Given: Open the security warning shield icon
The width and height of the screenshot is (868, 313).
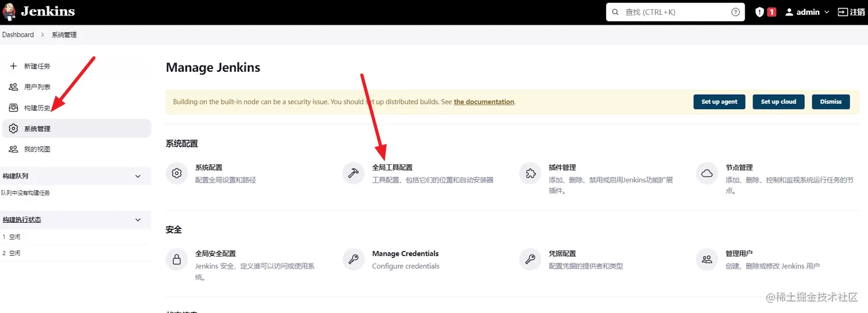Looking at the screenshot, I should tap(759, 12).
